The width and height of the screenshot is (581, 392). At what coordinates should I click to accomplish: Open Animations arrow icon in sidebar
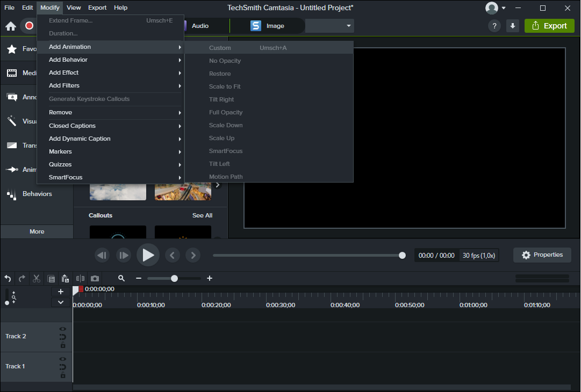(x=12, y=170)
